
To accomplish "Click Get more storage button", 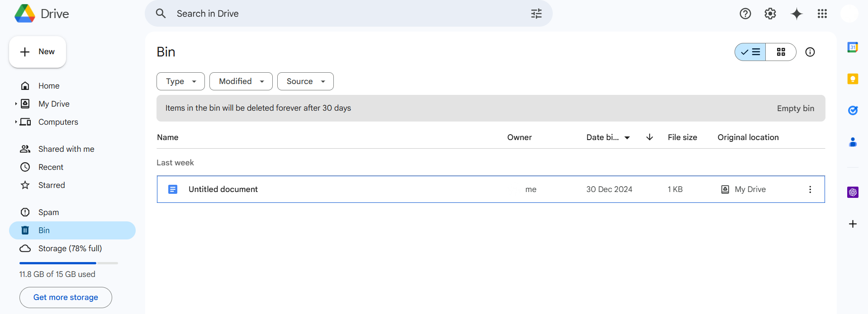I will point(66,297).
